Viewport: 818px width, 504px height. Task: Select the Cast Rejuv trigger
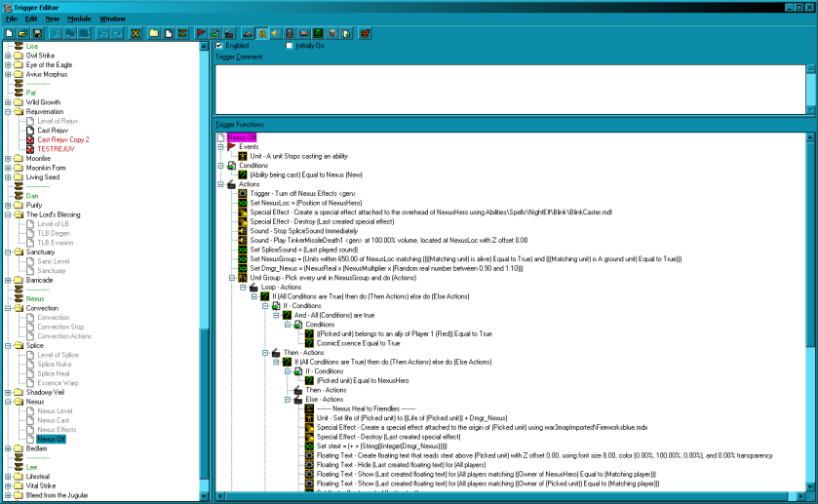point(53,131)
